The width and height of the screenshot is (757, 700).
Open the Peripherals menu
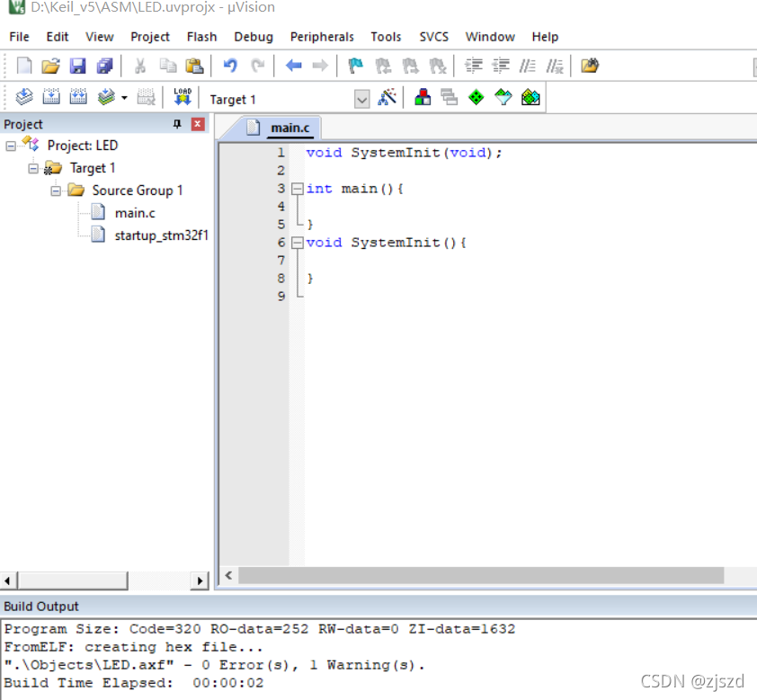point(322,37)
